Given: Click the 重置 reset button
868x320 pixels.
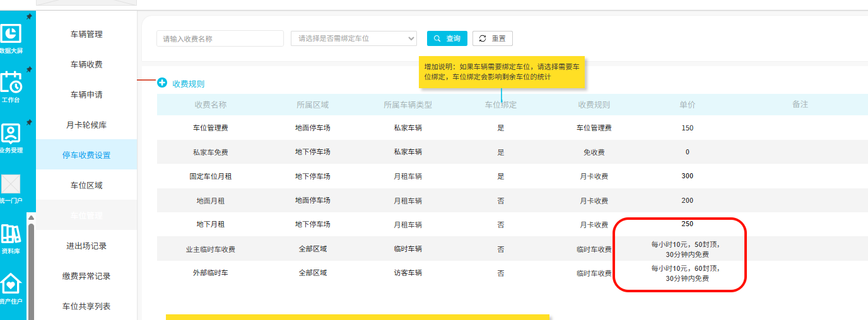Looking at the screenshot, I should [493, 38].
